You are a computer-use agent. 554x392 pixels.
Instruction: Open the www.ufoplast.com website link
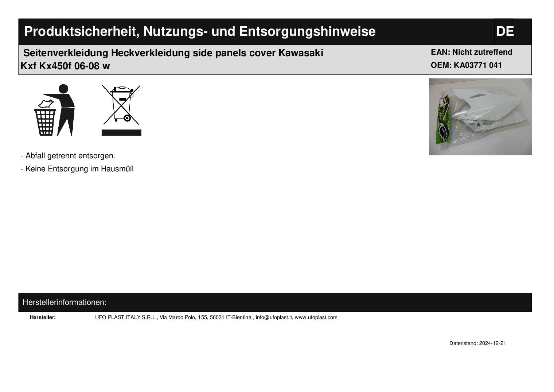coord(316,317)
